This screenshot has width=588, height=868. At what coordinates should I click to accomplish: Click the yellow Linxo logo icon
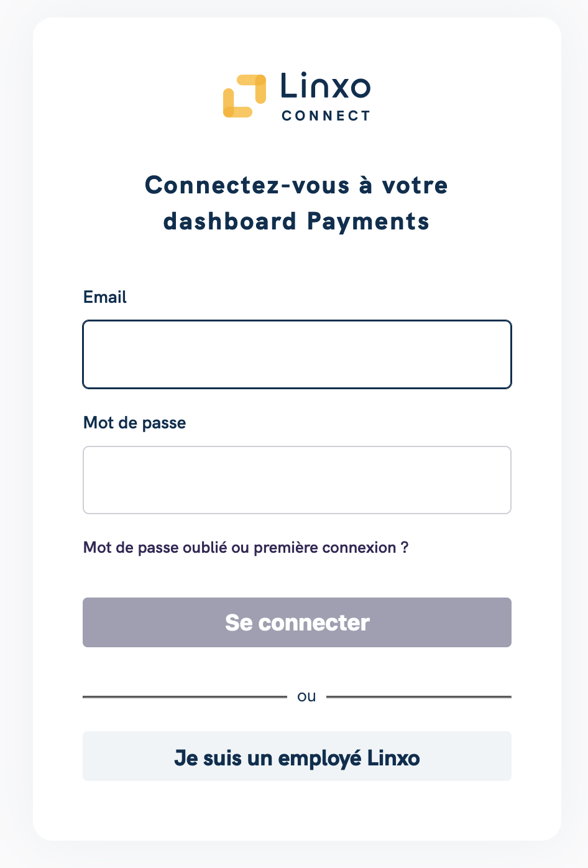pyautogui.click(x=245, y=96)
